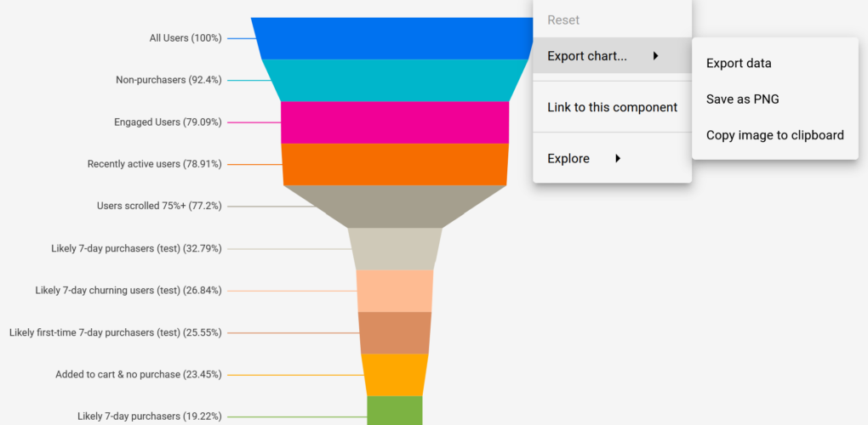The width and height of the screenshot is (868, 425).
Task: Select the orange Recently active users segment
Action: [395, 164]
